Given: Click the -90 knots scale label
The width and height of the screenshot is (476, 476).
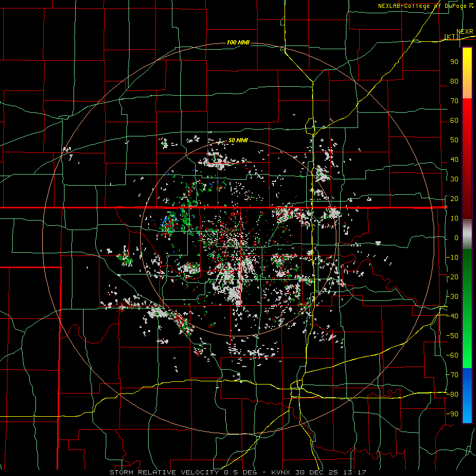Looking at the screenshot, I should pos(452,414).
